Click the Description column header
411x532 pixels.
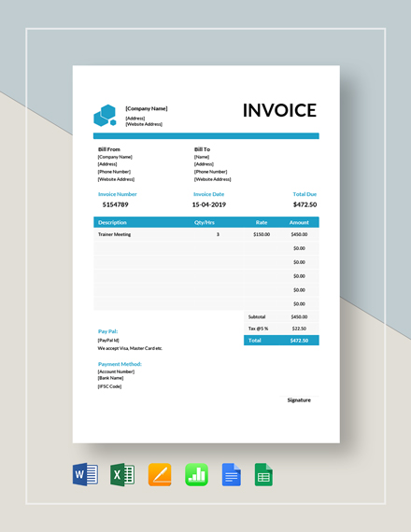point(112,222)
